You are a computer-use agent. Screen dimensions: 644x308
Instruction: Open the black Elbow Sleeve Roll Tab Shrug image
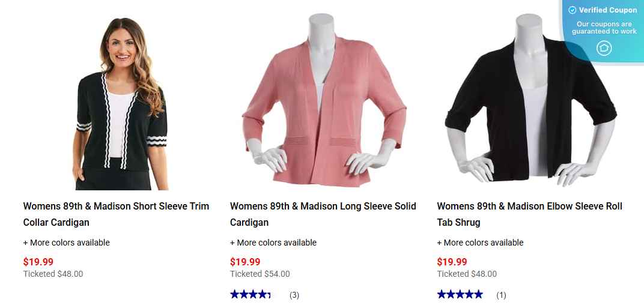(x=530, y=102)
